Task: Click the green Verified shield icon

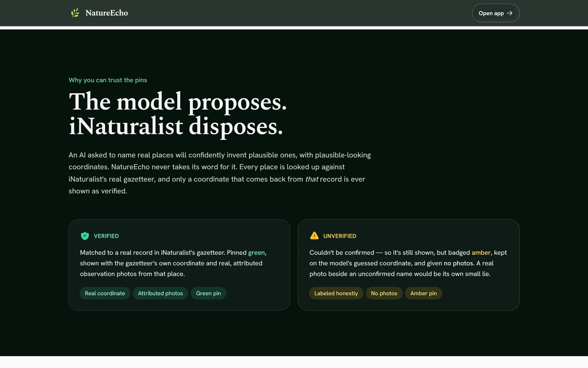Action: (85, 236)
